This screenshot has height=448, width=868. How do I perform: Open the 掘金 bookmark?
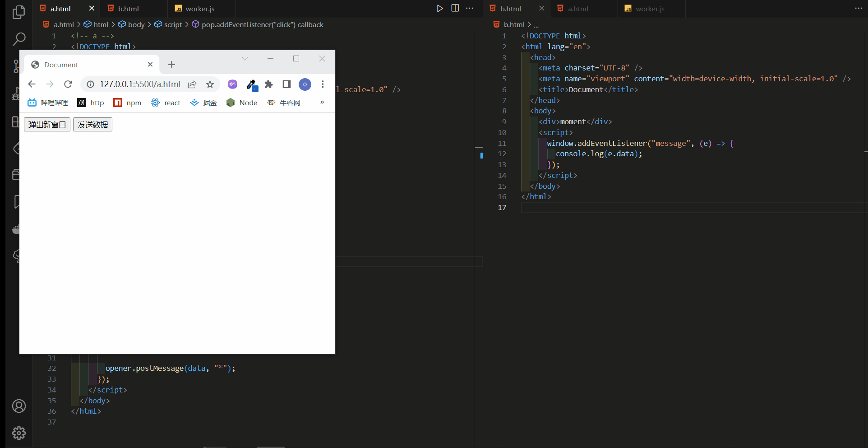(x=203, y=103)
